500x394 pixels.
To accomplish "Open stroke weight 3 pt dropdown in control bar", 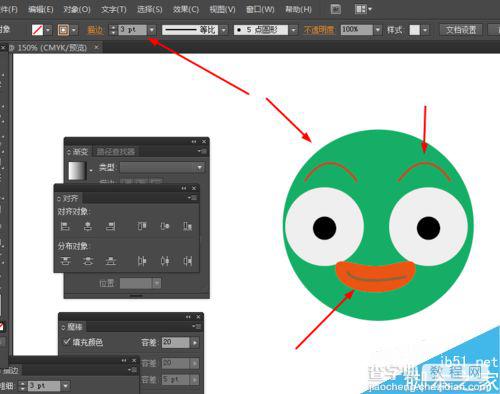I will (152, 30).
